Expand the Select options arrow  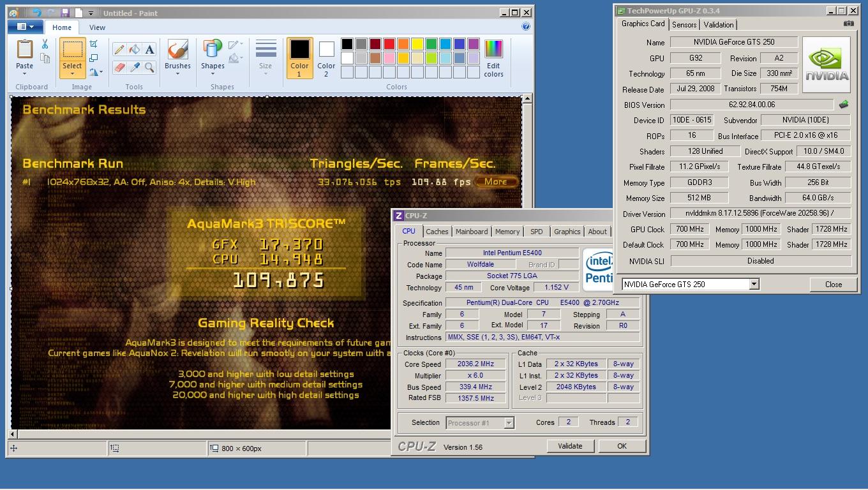72,73
